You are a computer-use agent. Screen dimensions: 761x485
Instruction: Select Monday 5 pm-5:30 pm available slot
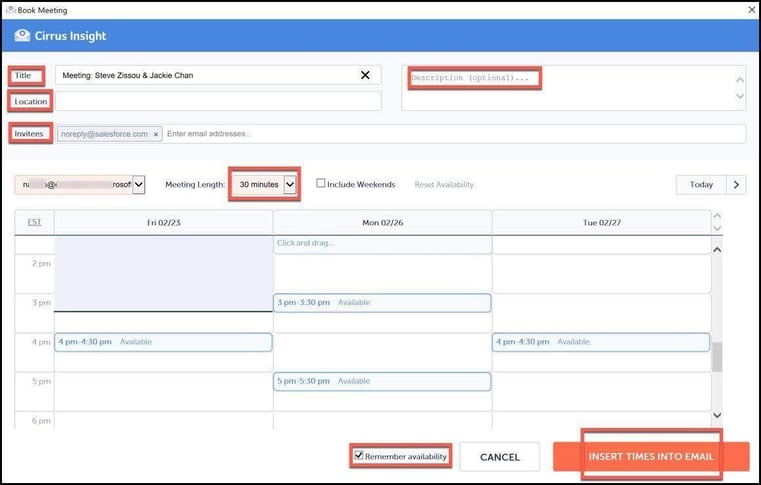(382, 382)
